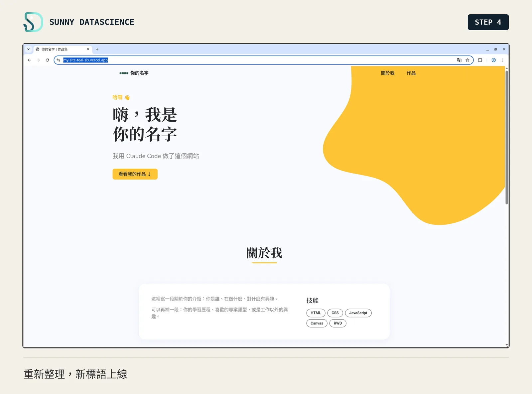Click the JavaScript skill tag
Image resolution: width=532 pixels, height=394 pixels.
coord(358,313)
